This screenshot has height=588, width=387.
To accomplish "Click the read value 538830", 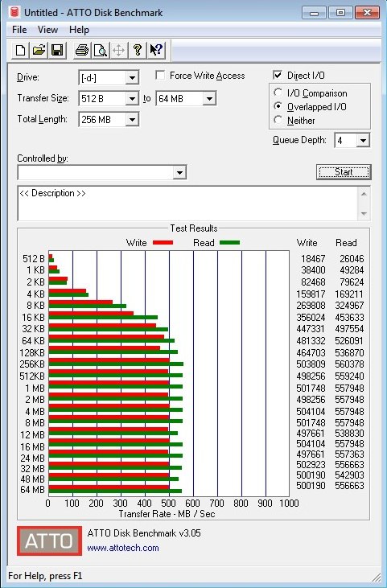I will coord(349,433).
